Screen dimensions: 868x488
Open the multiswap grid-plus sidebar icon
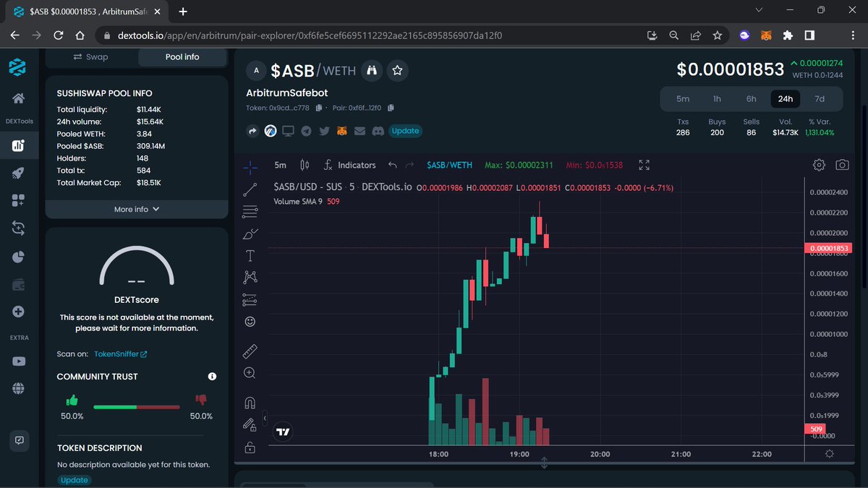click(18, 200)
